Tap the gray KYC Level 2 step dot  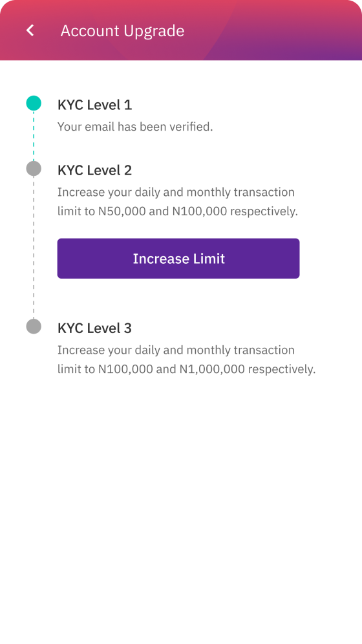[x=34, y=168]
